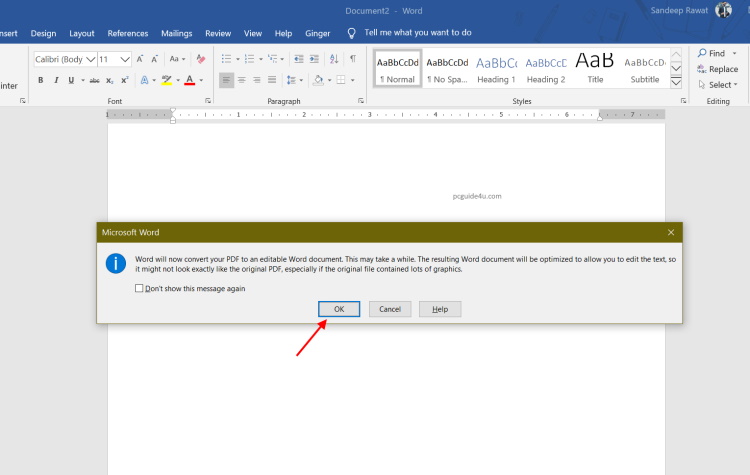
Task: Click Cancel in the conversion dialog
Action: click(390, 309)
